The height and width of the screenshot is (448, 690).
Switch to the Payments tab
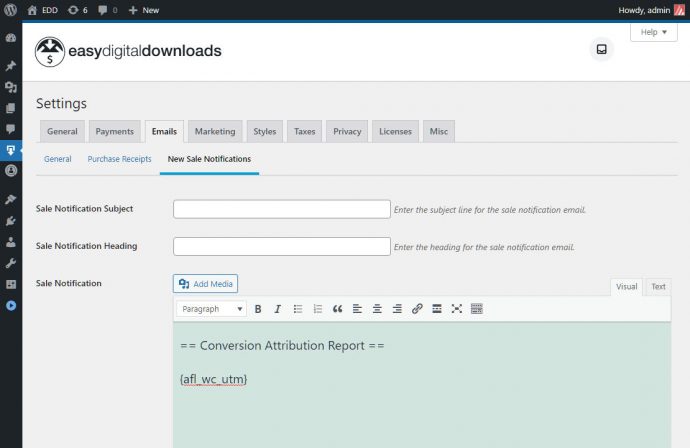tap(114, 131)
